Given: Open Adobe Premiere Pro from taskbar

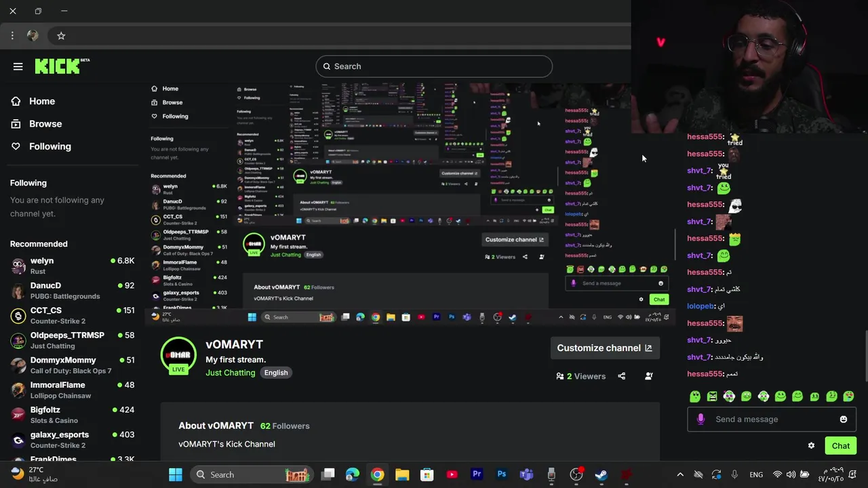Looking at the screenshot, I should click(x=477, y=474).
